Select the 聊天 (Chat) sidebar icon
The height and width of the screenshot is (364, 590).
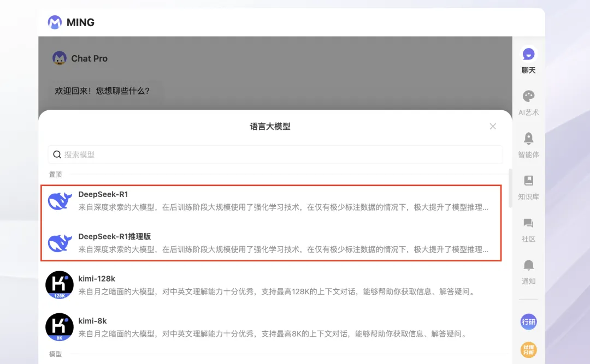(528, 58)
